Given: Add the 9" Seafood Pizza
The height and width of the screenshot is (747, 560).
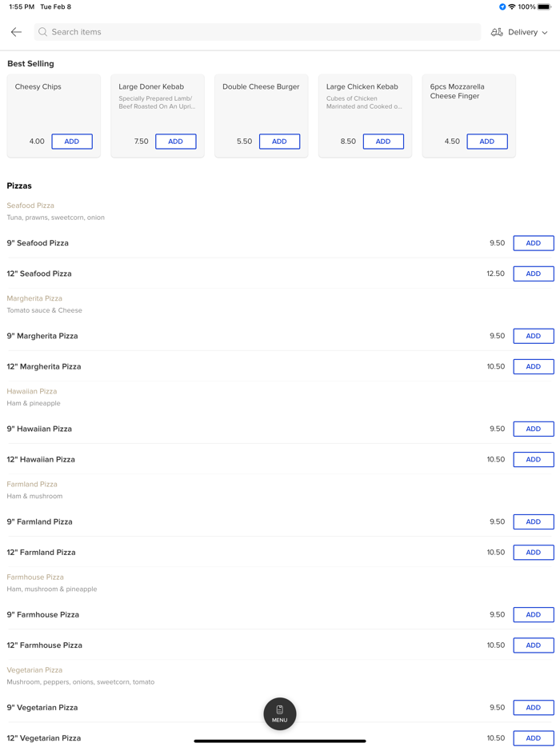Looking at the screenshot, I should [534, 243].
